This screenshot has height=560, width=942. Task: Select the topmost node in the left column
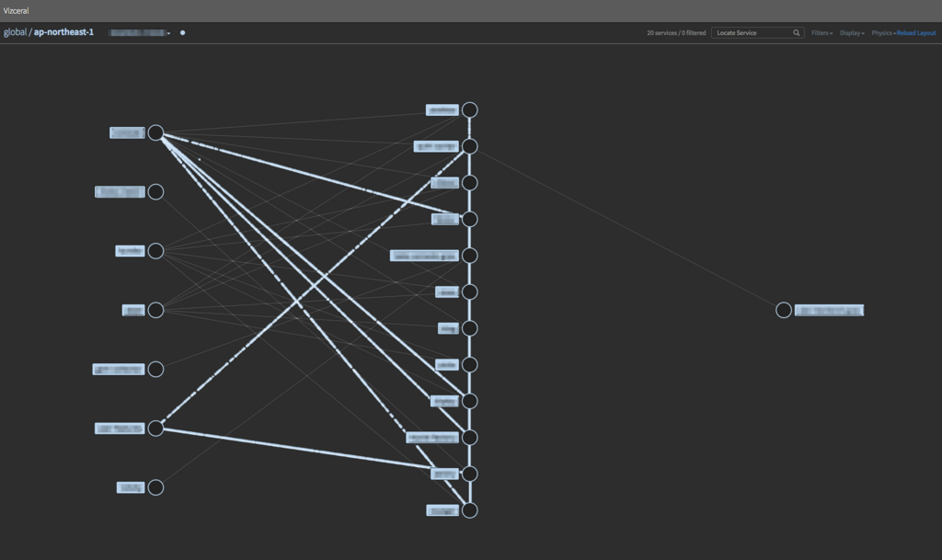coord(155,133)
